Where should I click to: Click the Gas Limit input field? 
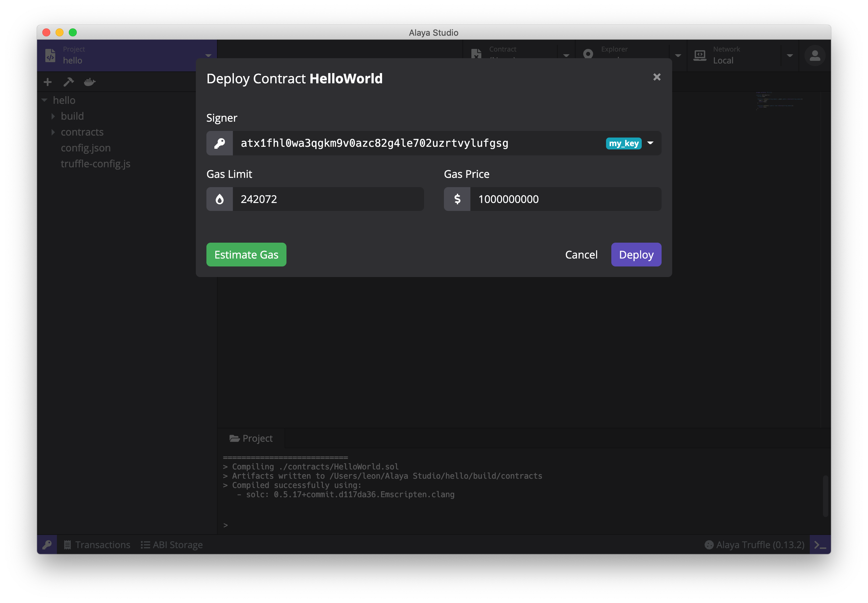coord(327,199)
